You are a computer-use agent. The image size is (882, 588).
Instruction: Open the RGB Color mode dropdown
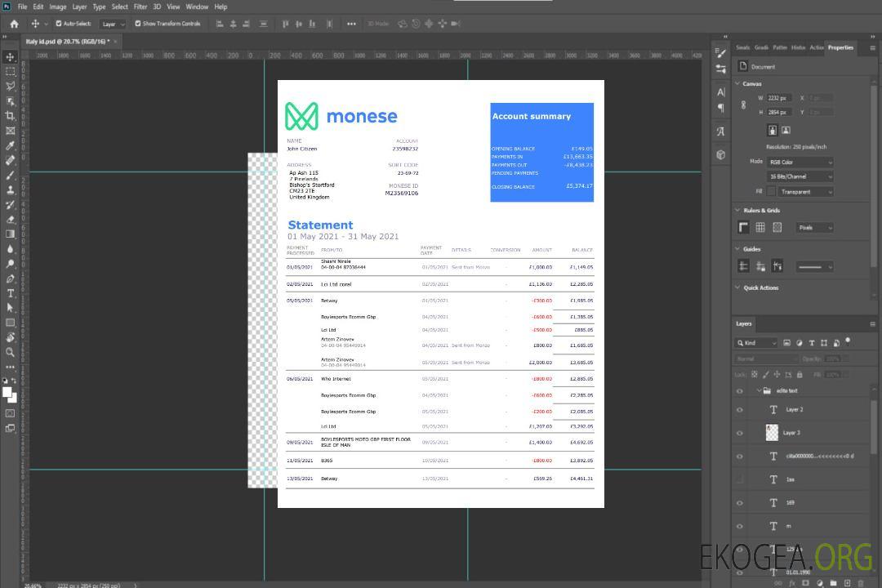[x=800, y=162]
